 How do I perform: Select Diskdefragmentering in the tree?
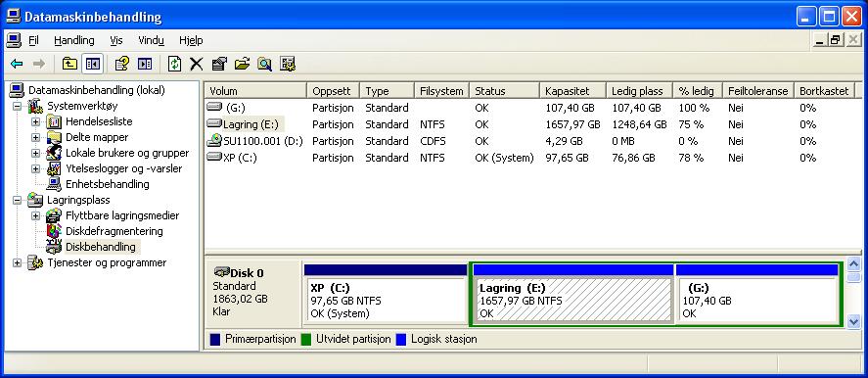click(114, 231)
